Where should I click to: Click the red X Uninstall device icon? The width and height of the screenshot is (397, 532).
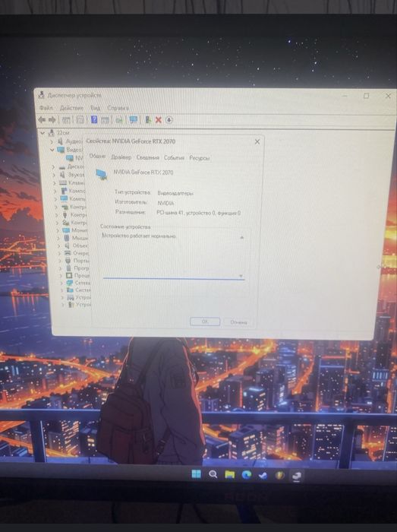click(158, 120)
